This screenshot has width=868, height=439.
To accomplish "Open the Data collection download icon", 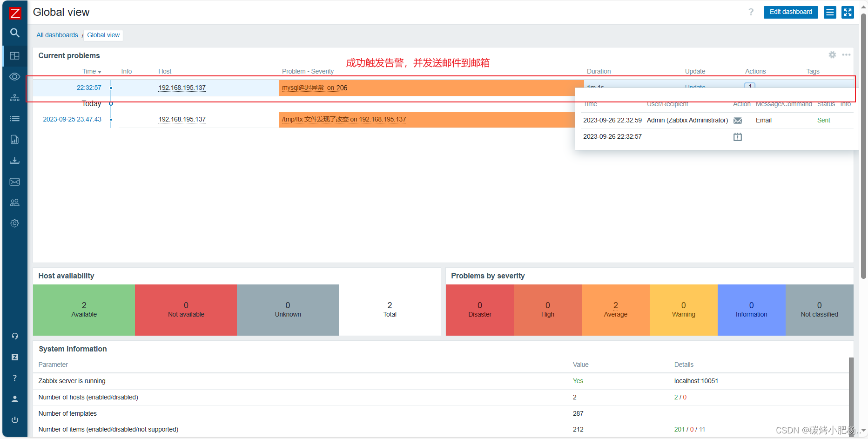I will (x=15, y=160).
